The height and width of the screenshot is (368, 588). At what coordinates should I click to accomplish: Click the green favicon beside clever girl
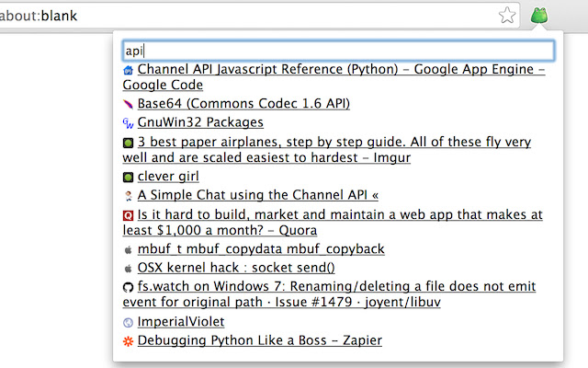(x=128, y=177)
